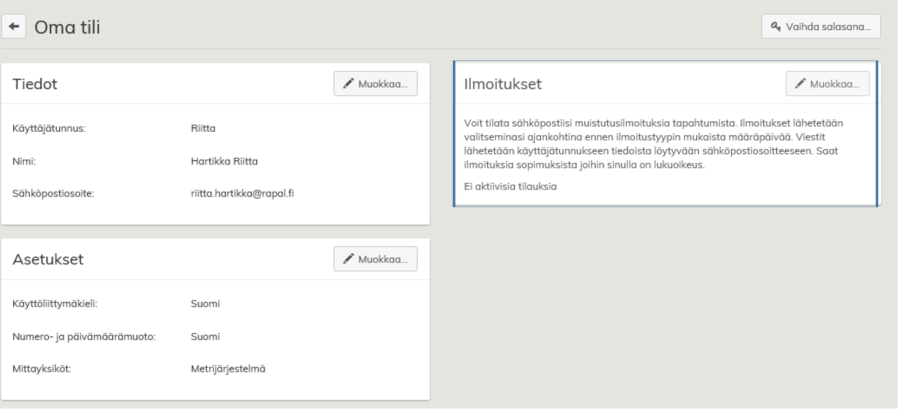The height and width of the screenshot is (411, 900).
Task: Click the Käyttöliittymäkieli value Suomi
Action: [x=205, y=303]
